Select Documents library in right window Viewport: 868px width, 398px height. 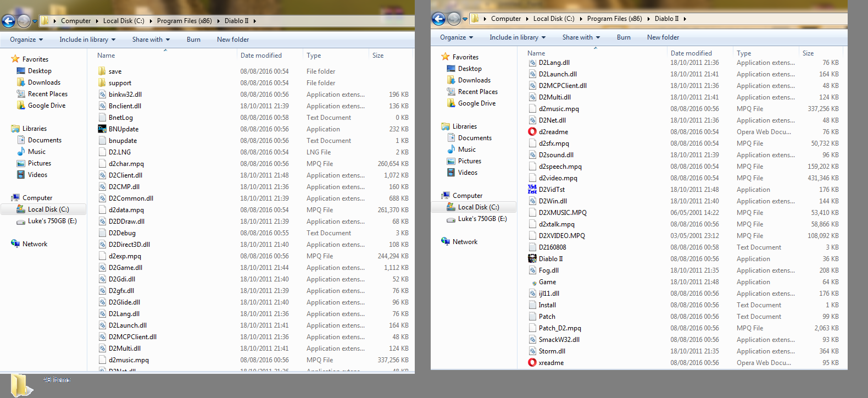[475, 138]
